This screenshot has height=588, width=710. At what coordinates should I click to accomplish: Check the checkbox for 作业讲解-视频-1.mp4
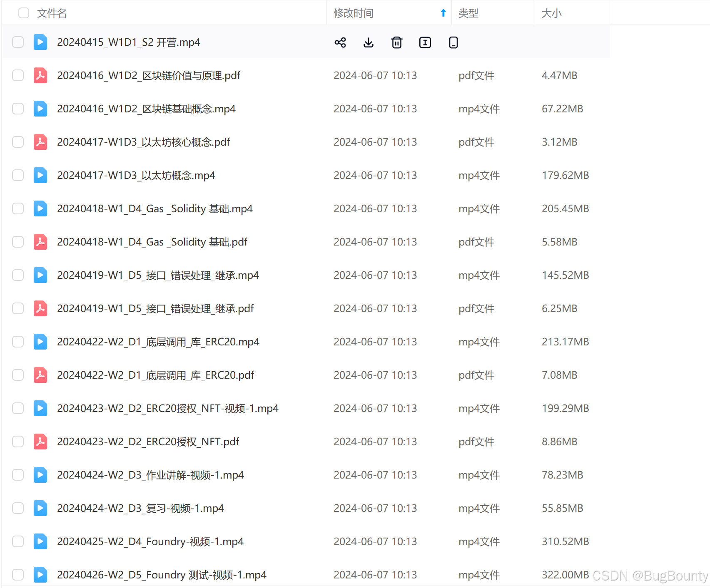[x=18, y=475]
